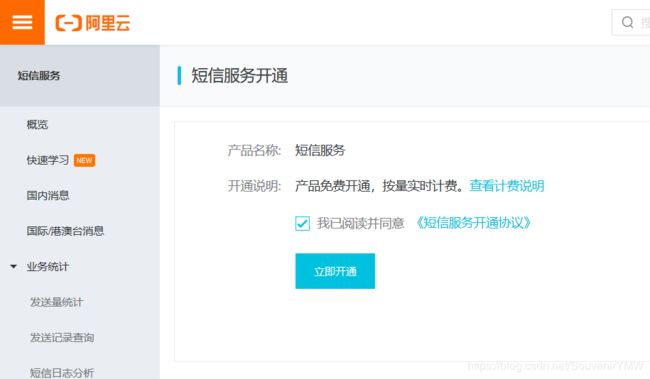The height and width of the screenshot is (379, 650).
Task: Select 国际/港澳台消息 in the sidebar
Action: 65,231
